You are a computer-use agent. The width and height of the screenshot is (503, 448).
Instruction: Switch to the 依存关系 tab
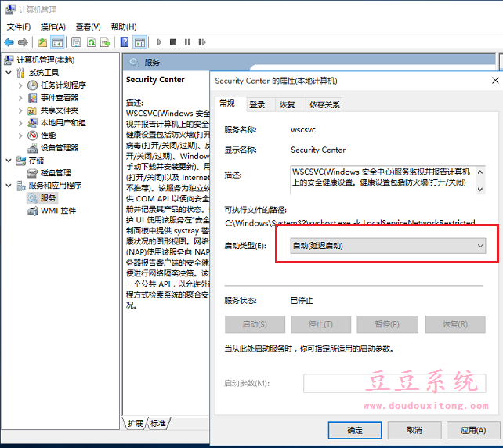click(324, 104)
